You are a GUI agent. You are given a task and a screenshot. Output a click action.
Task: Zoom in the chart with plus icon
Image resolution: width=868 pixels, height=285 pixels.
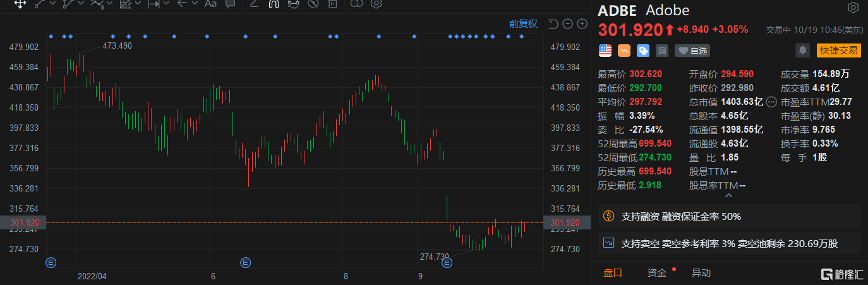pos(582,24)
